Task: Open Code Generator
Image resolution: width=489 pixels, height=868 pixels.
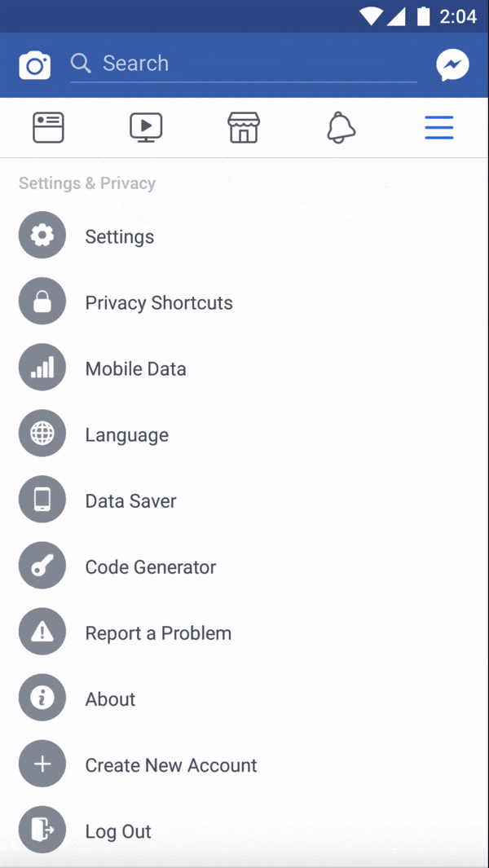Action: 151,566
